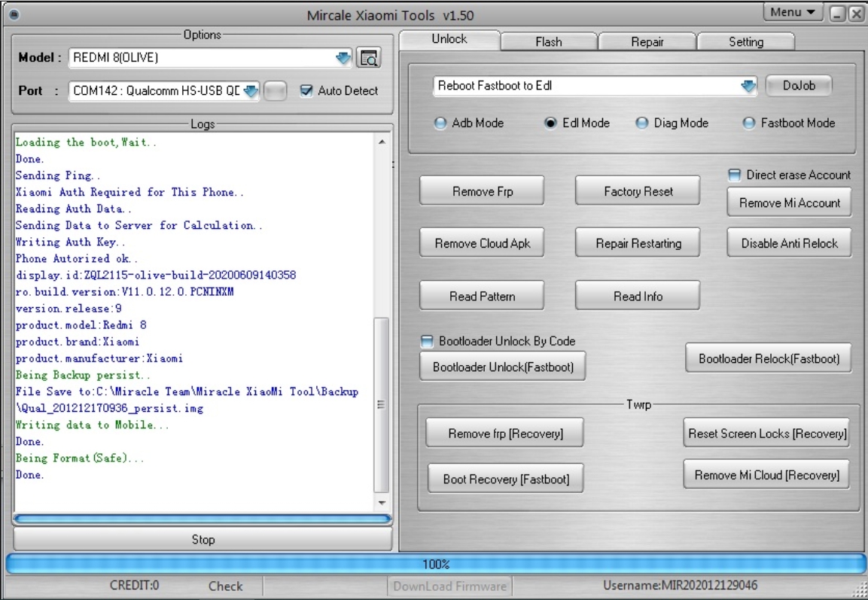Click Read Pattern button
This screenshot has width=868, height=600.
click(x=482, y=296)
